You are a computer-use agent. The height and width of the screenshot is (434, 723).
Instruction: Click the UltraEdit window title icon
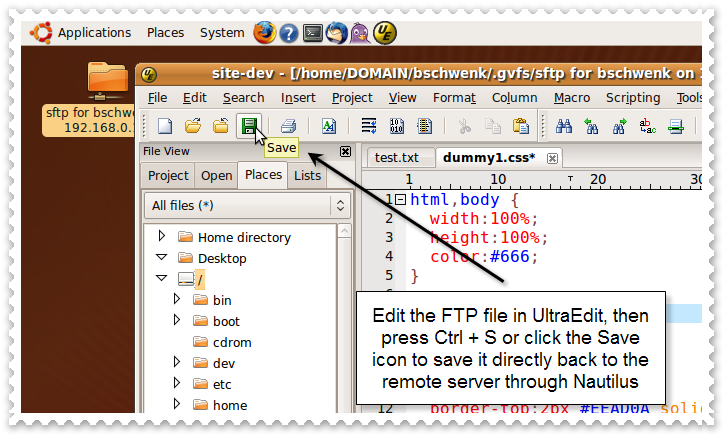click(148, 74)
